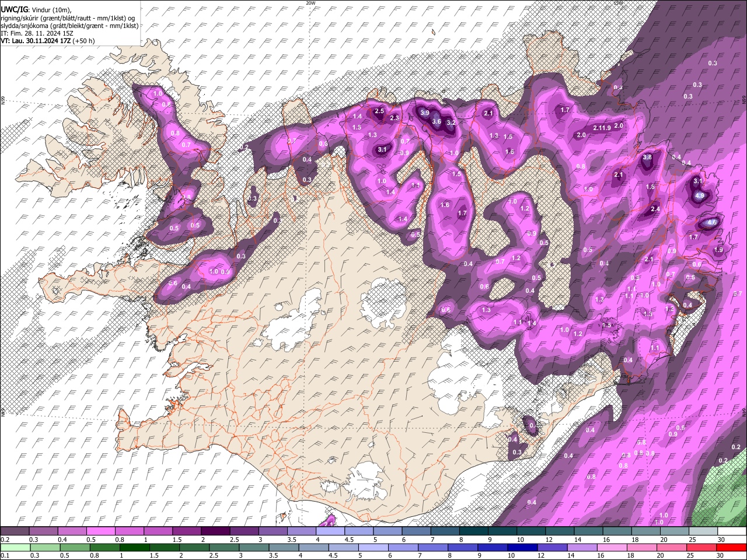Image resolution: width=747 pixels, height=560 pixels.
Task: Click the 3.2 precipitation value on the map
Action: coord(451,123)
